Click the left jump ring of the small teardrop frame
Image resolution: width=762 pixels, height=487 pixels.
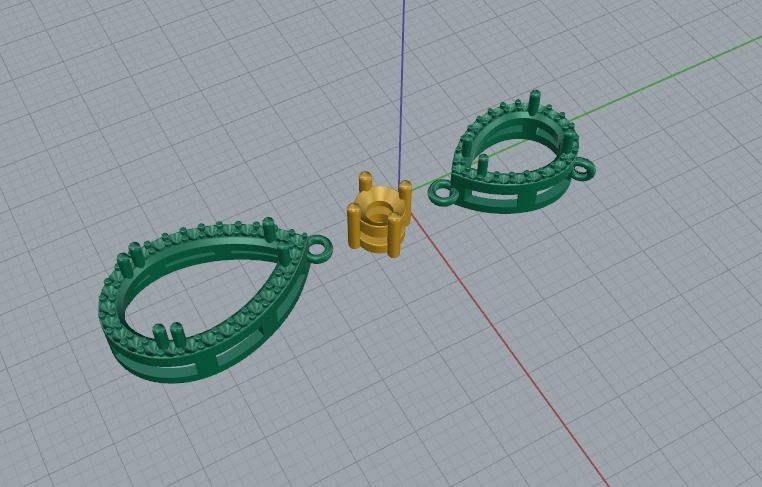[x=443, y=193]
